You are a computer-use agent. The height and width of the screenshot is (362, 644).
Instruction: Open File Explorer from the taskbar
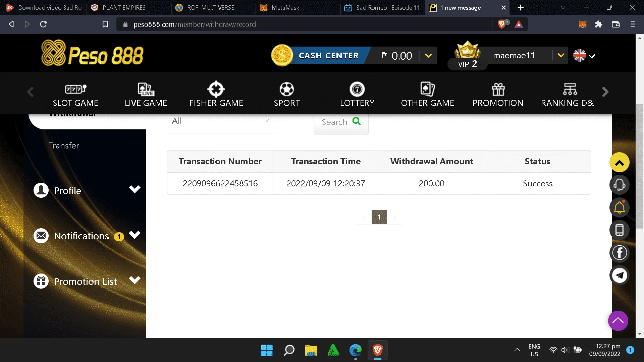(x=311, y=350)
